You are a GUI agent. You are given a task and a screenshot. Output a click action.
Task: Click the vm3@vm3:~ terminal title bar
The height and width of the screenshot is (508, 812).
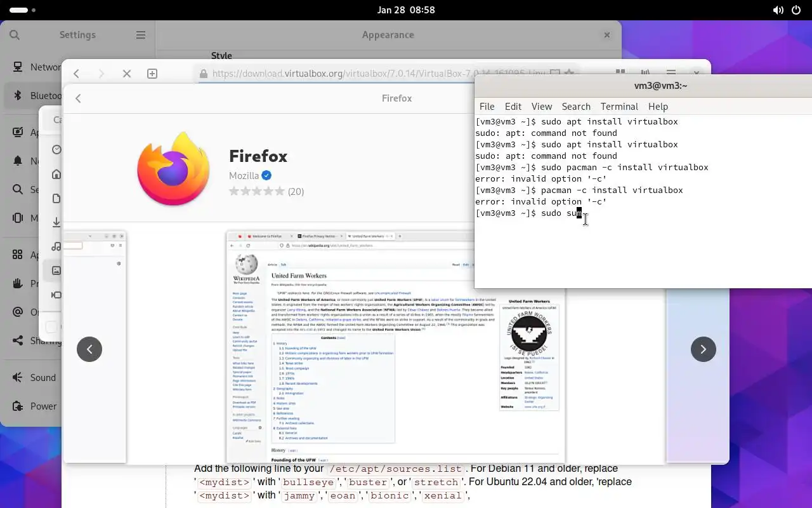click(643, 86)
